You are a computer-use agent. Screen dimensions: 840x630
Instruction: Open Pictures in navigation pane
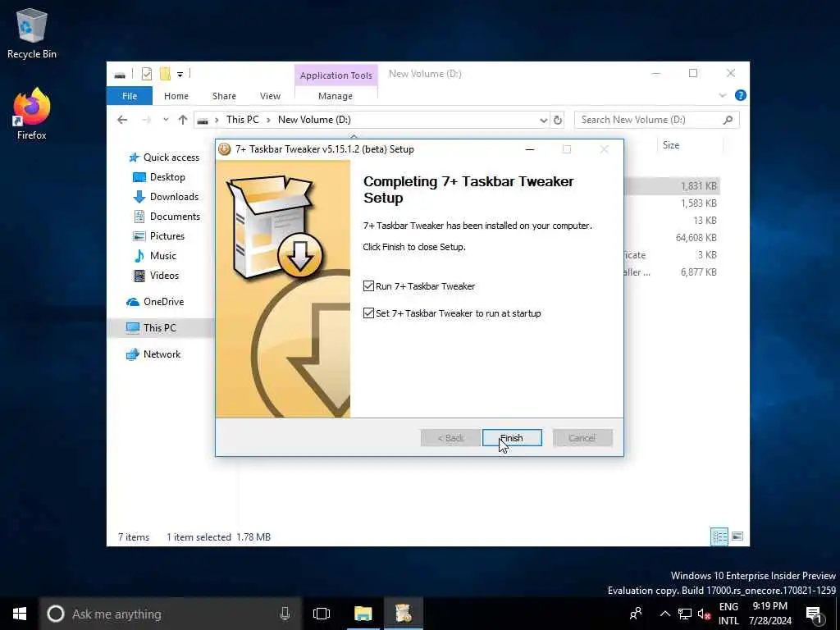[167, 236]
